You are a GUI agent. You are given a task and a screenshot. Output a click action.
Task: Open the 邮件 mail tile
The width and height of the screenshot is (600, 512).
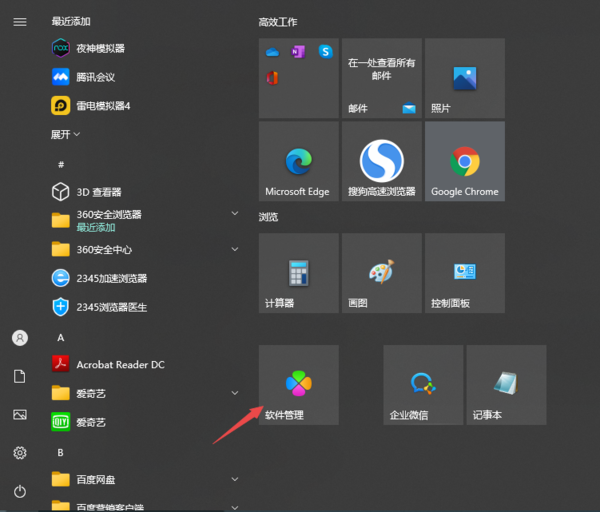(381, 78)
